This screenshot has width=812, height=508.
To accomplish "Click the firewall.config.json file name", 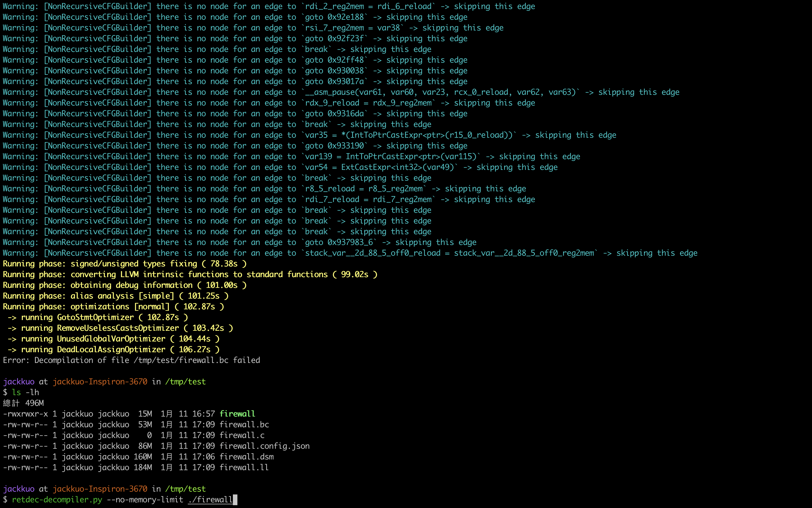I will (x=264, y=446).
